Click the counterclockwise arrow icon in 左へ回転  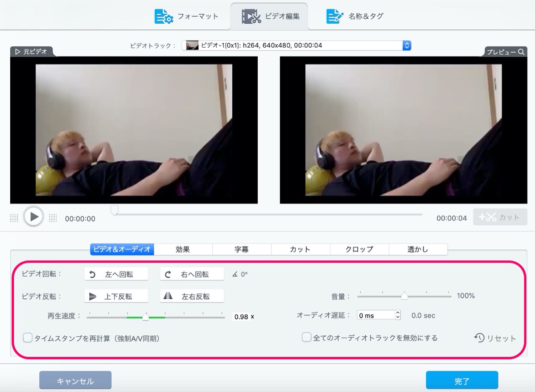[x=93, y=275]
